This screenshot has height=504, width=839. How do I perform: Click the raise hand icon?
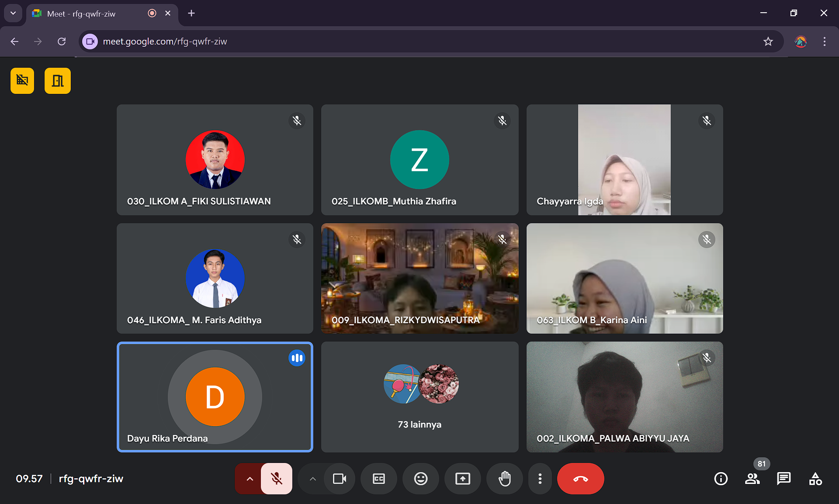point(505,479)
